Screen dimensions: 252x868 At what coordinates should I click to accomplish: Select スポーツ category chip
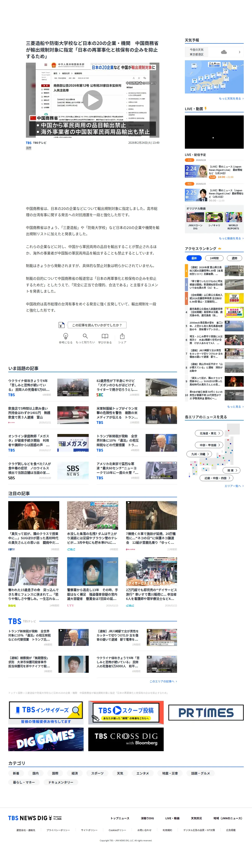coord(97,773)
